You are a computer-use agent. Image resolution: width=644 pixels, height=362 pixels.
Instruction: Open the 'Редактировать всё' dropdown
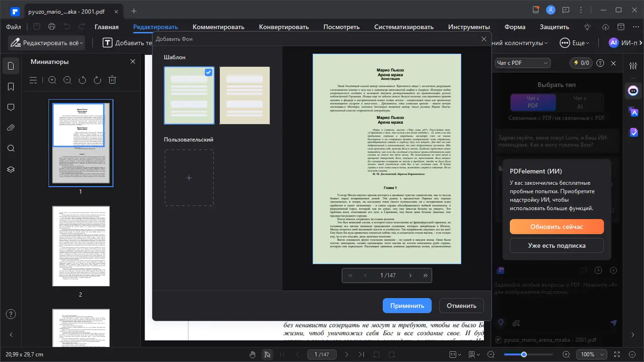point(47,43)
